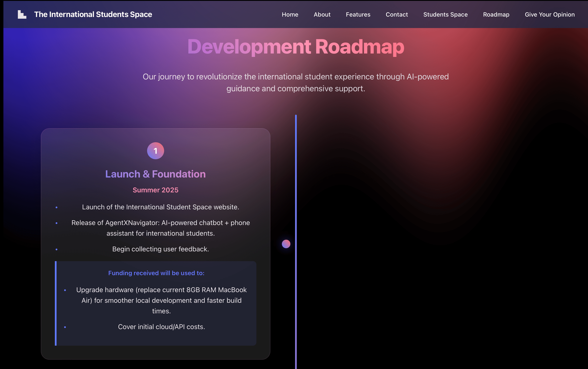Open the Give Your Opinion link
The image size is (588, 369).
point(550,15)
